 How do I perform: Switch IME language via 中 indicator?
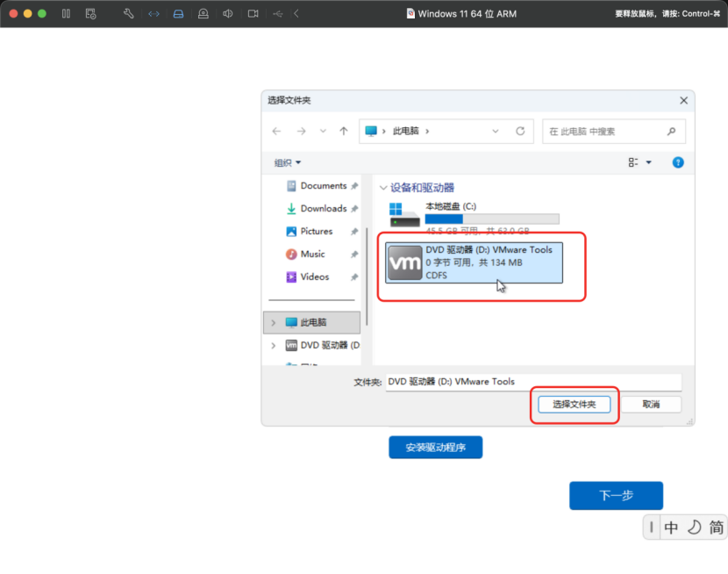(671, 527)
